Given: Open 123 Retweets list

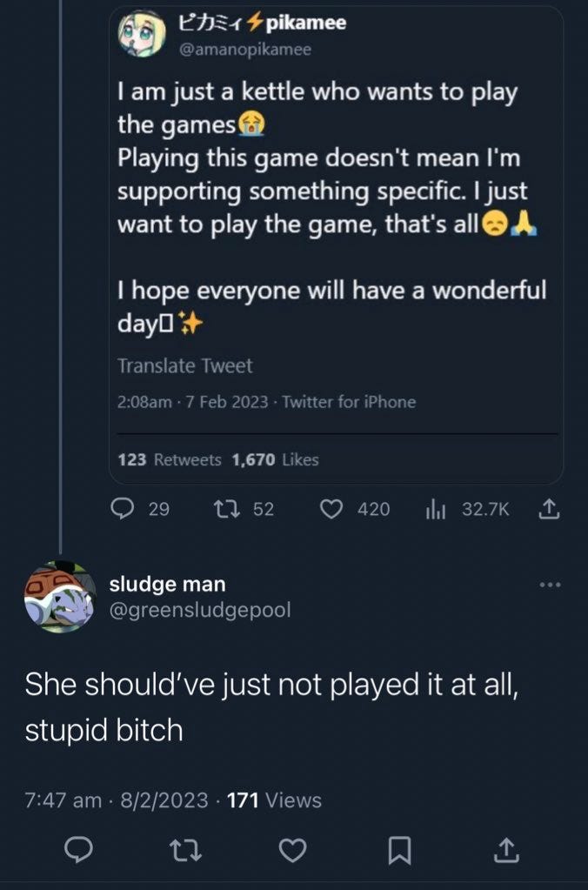Looking at the screenshot, I should pos(169,459).
